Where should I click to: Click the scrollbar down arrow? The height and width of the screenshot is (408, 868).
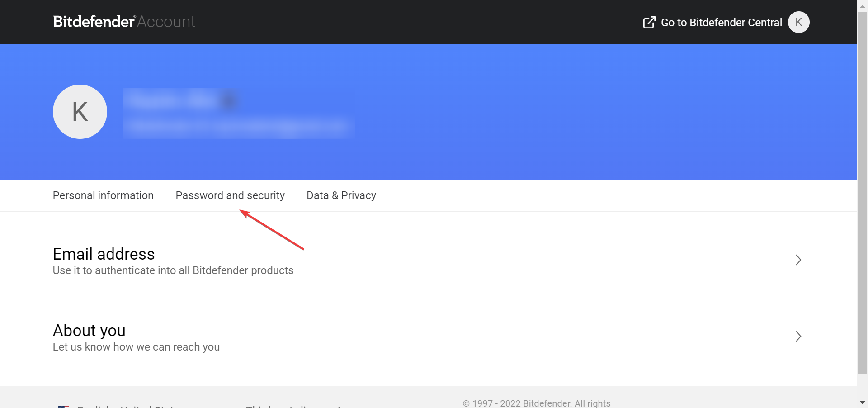[x=862, y=402]
